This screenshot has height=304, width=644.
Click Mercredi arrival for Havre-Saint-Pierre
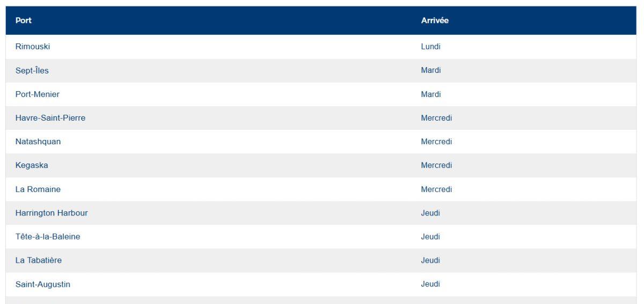[x=436, y=118]
